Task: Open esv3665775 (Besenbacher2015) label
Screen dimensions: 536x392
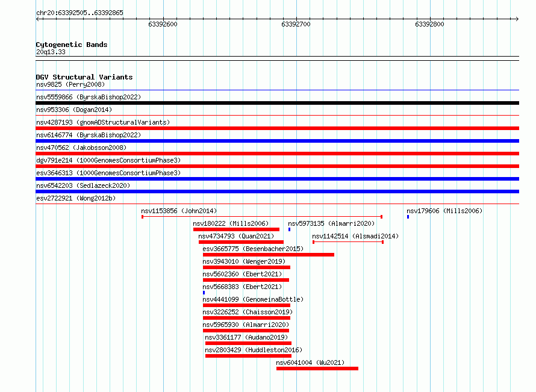Action: [253, 249]
